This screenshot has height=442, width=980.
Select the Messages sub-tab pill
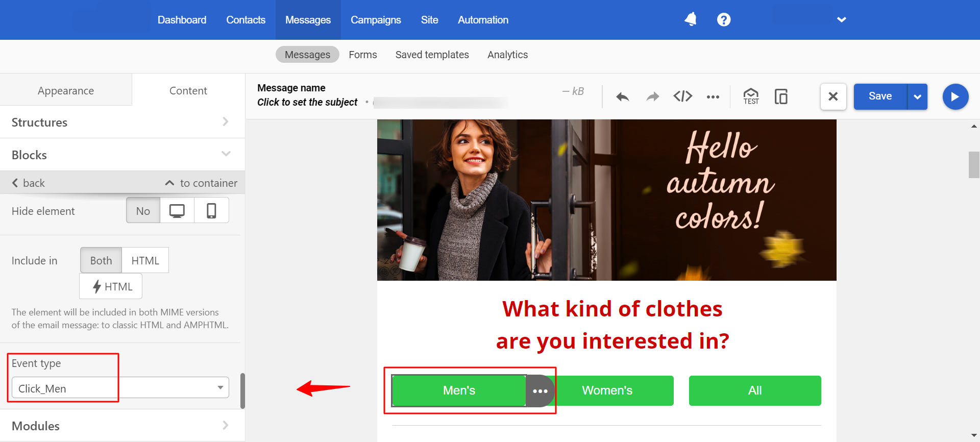point(307,55)
